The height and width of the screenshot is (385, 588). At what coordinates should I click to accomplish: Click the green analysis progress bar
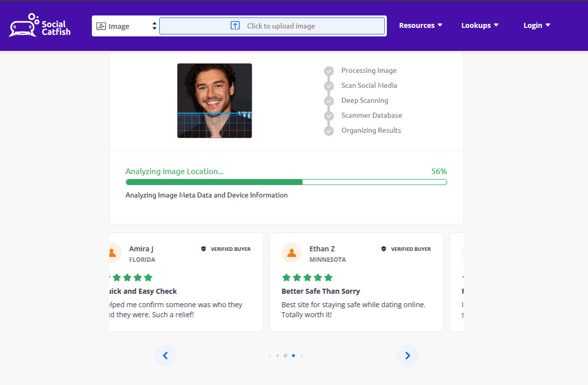click(286, 182)
